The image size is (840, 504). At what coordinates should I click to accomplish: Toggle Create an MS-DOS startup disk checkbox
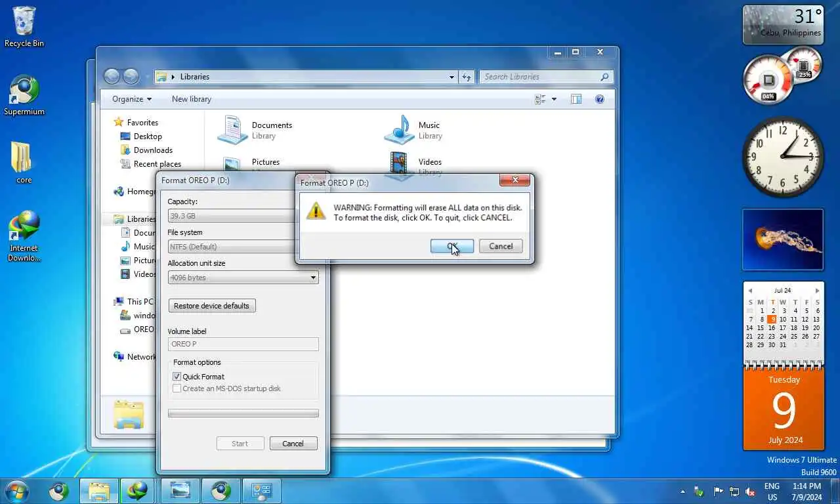[177, 388]
